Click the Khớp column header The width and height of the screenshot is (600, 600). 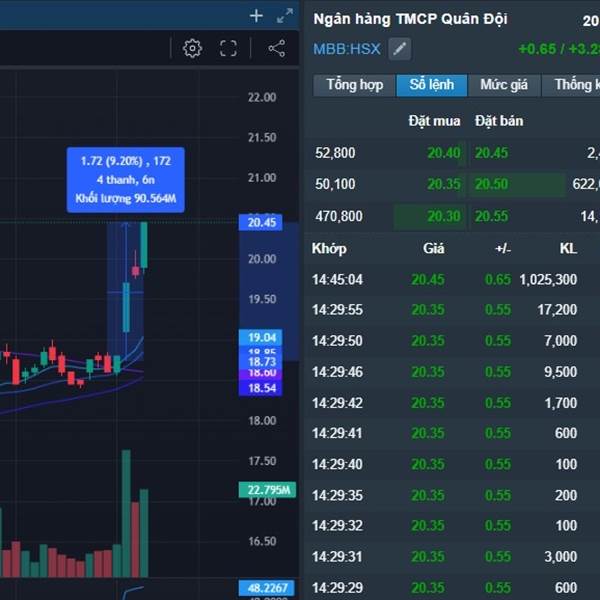pos(329,249)
